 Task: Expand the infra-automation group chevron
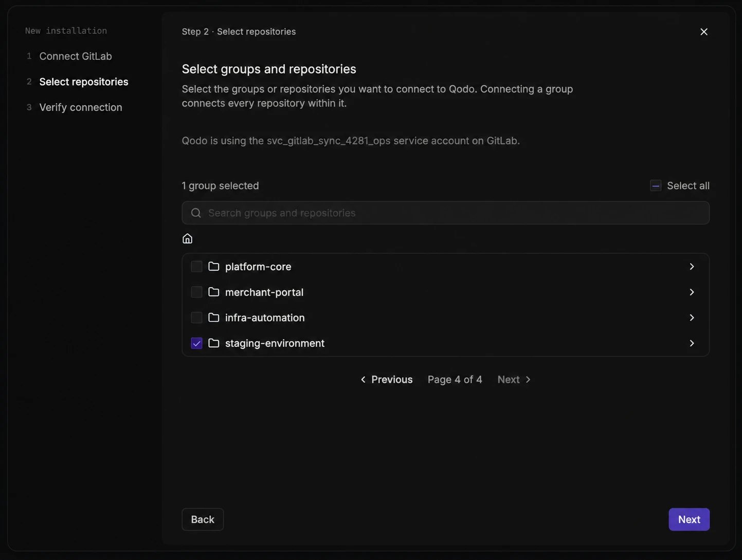692,318
